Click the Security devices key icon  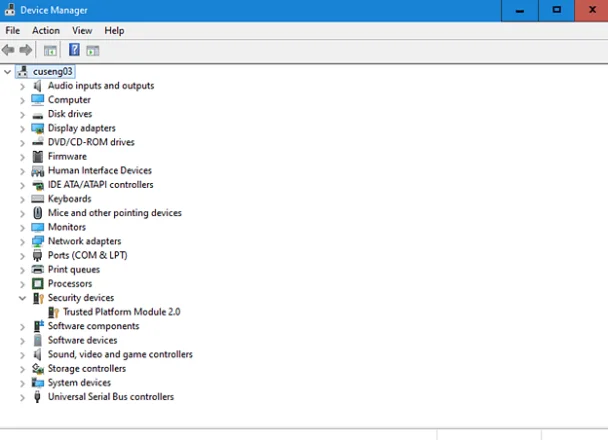pos(38,298)
